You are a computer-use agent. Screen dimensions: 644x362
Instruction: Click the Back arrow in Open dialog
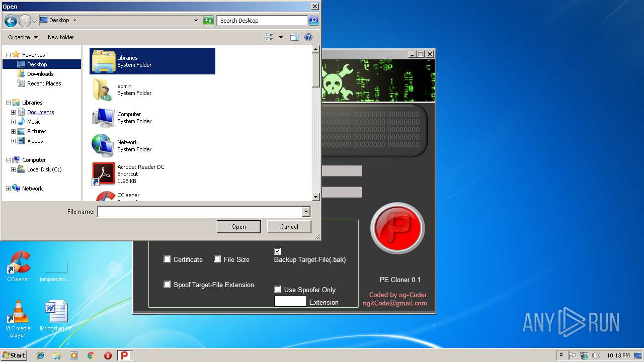(11, 21)
